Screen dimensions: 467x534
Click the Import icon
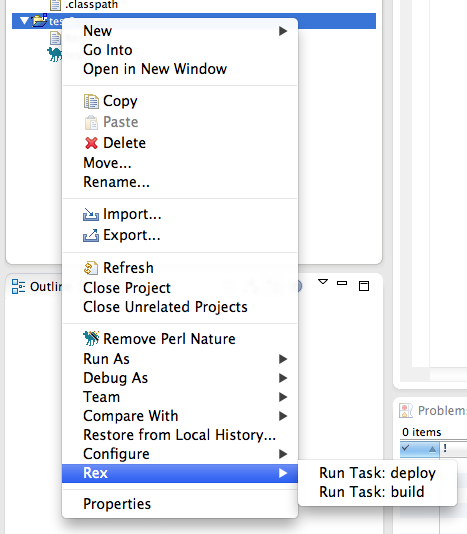[91, 215]
